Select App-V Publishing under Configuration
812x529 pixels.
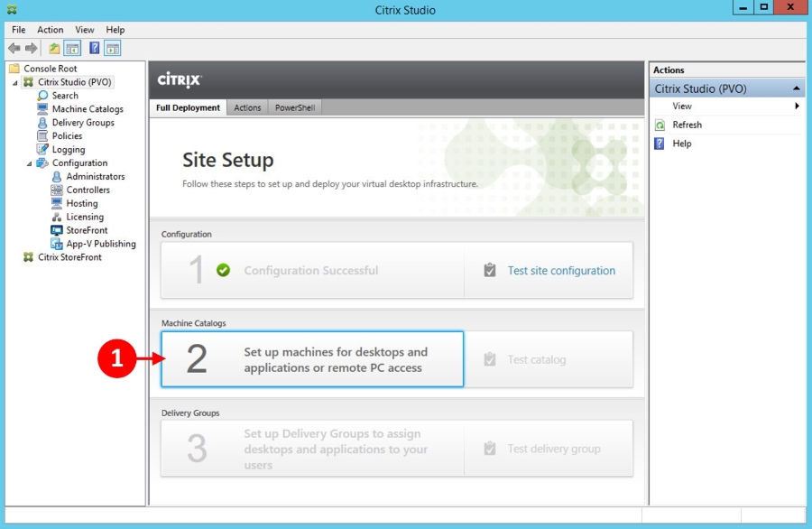tap(101, 244)
